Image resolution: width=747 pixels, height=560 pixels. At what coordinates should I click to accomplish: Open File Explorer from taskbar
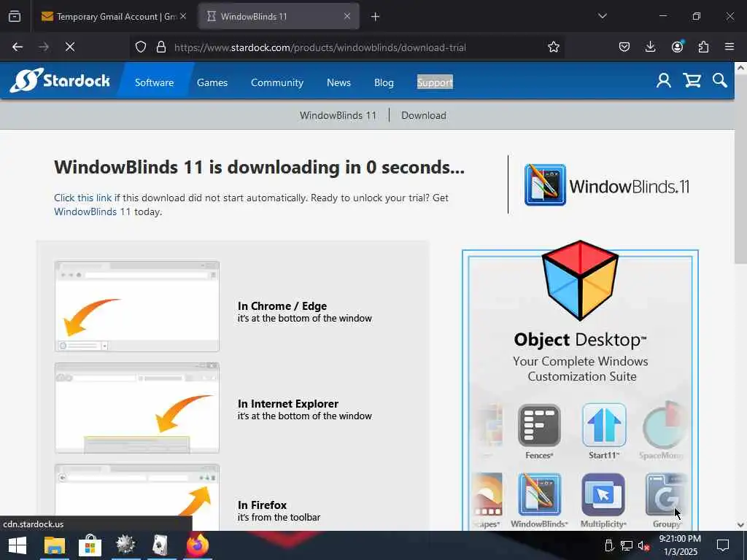coord(54,545)
